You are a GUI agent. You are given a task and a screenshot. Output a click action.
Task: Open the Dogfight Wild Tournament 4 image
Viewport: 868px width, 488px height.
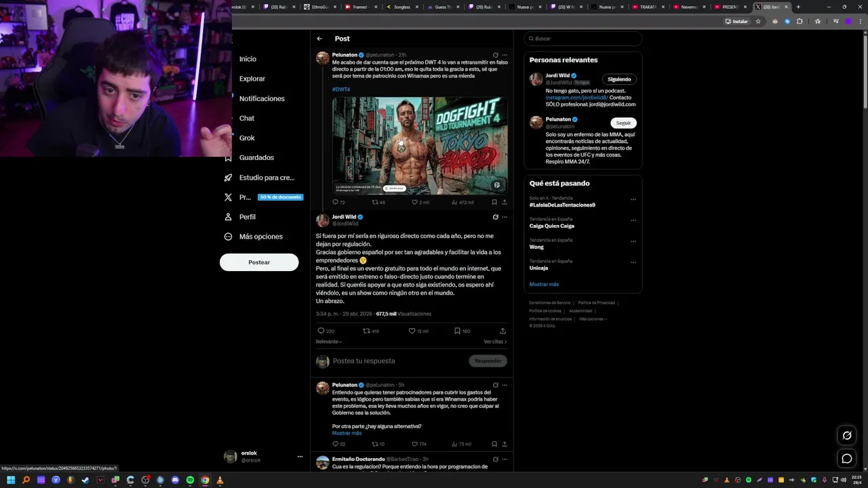point(420,146)
